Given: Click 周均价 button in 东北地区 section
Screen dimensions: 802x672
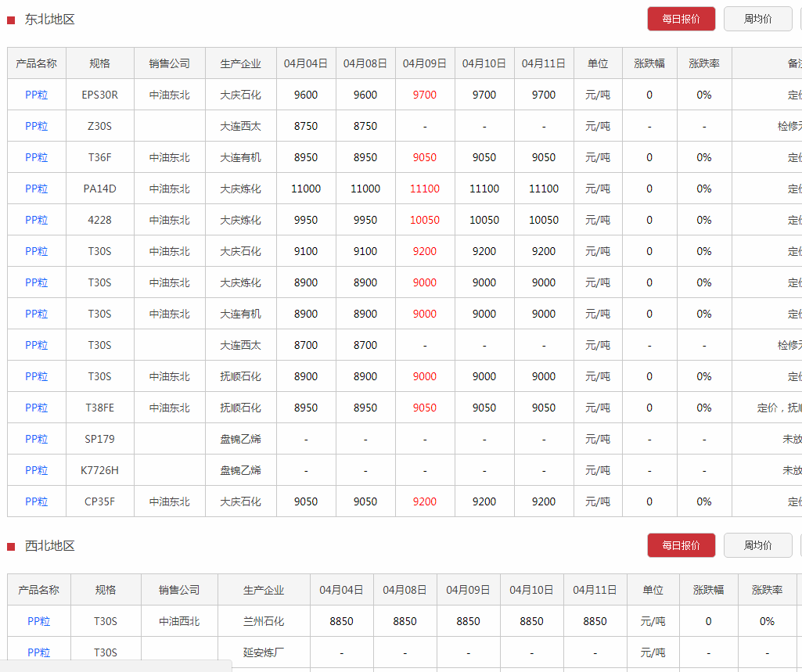Looking at the screenshot, I should click(757, 19).
